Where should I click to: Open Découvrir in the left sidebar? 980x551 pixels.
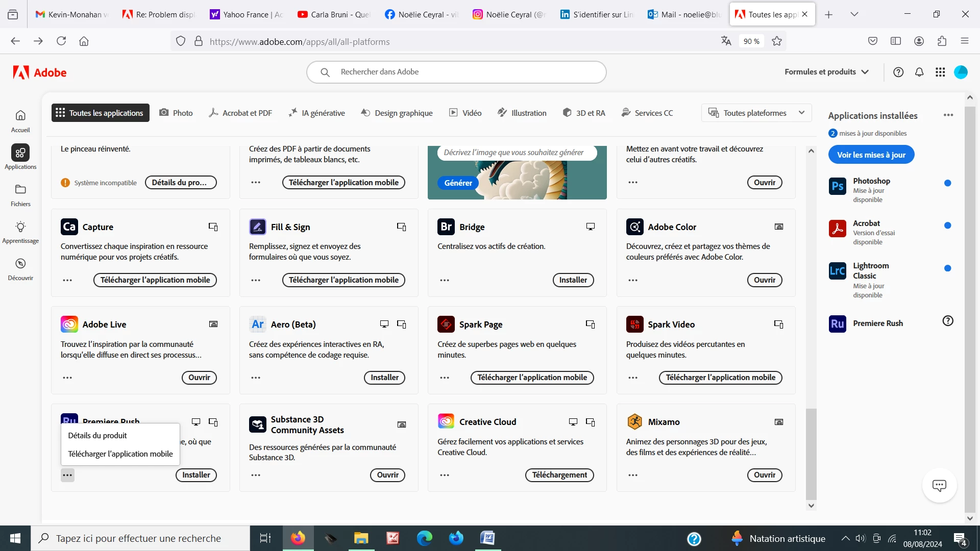(20, 269)
